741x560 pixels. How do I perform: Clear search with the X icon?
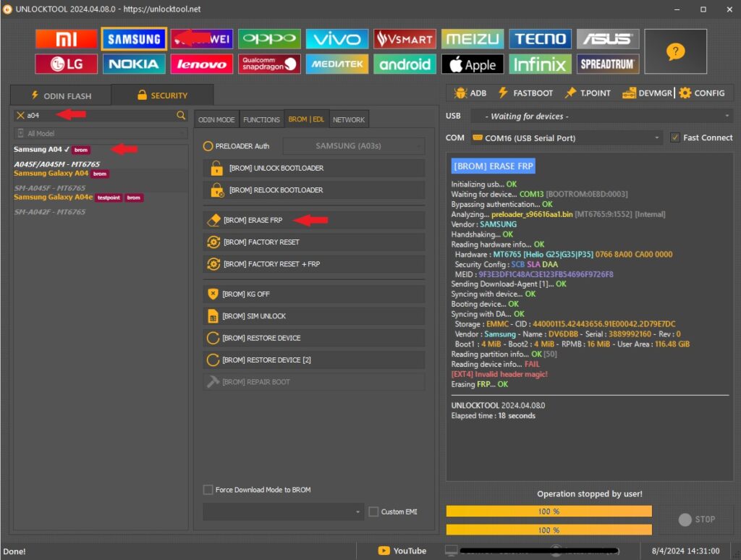tap(20, 115)
